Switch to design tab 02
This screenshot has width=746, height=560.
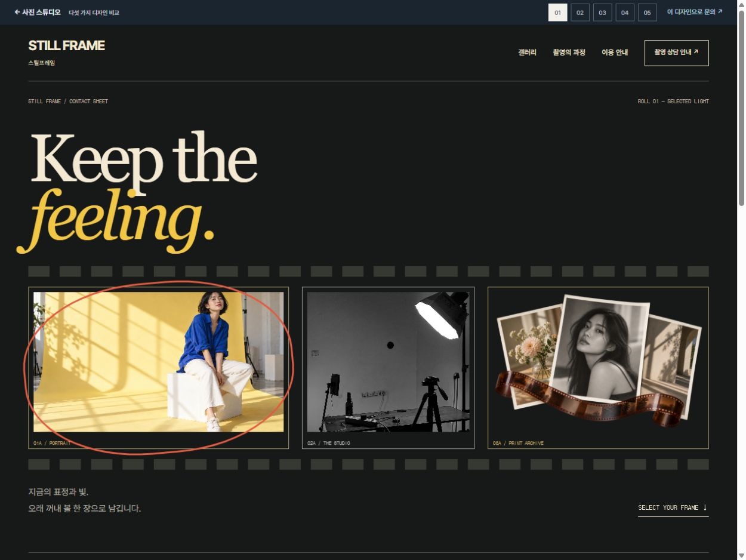[x=580, y=13]
